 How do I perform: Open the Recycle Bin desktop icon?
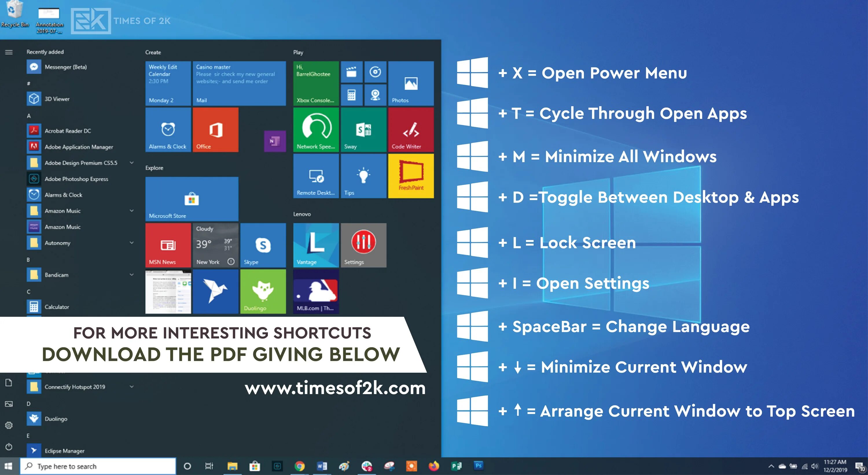[x=14, y=14]
